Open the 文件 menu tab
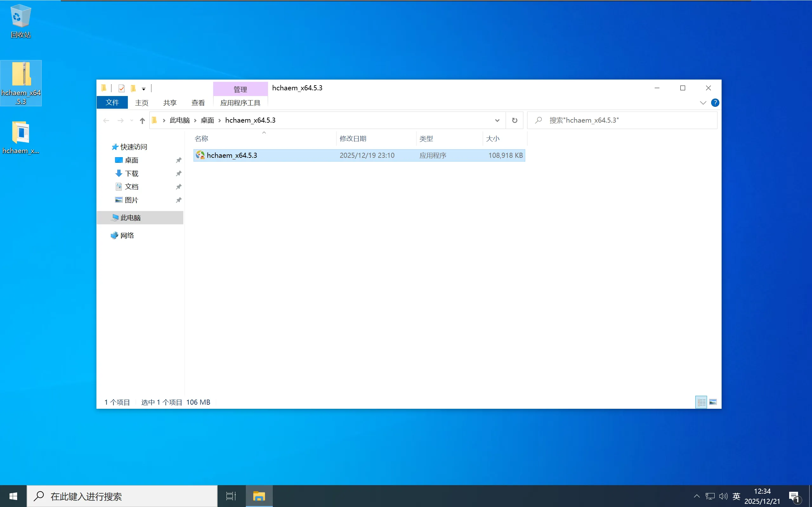 click(112, 102)
